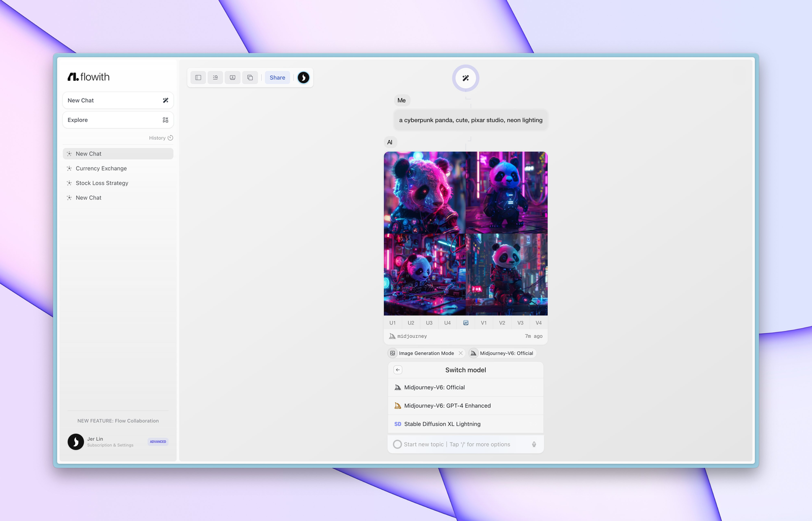This screenshot has height=521, width=812.
Task: Toggle the sidebar panel icon in toolbar
Action: [198, 78]
